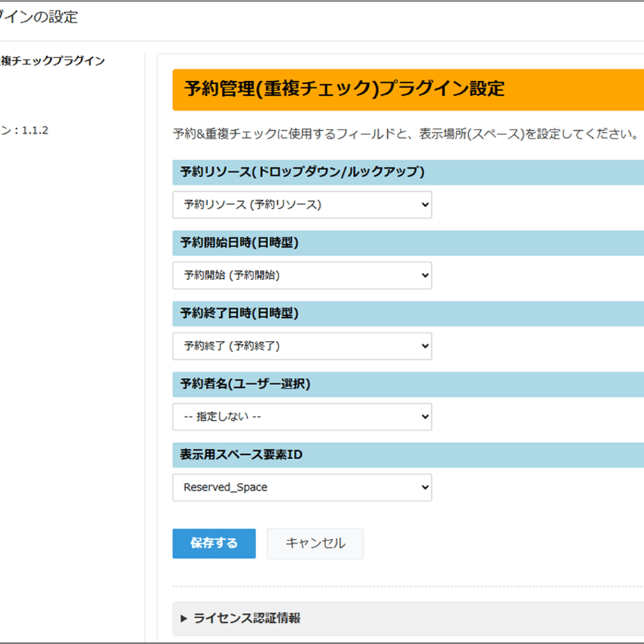Click the 予約管理(重複チェック)プラグイン設定 heading
Image resolution: width=644 pixels, height=644 pixels.
coord(344,89)
